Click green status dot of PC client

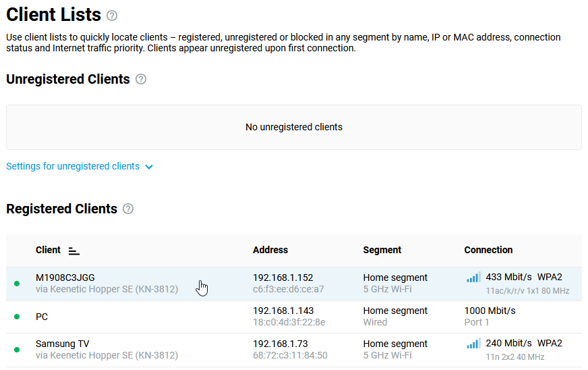point(17,317)
